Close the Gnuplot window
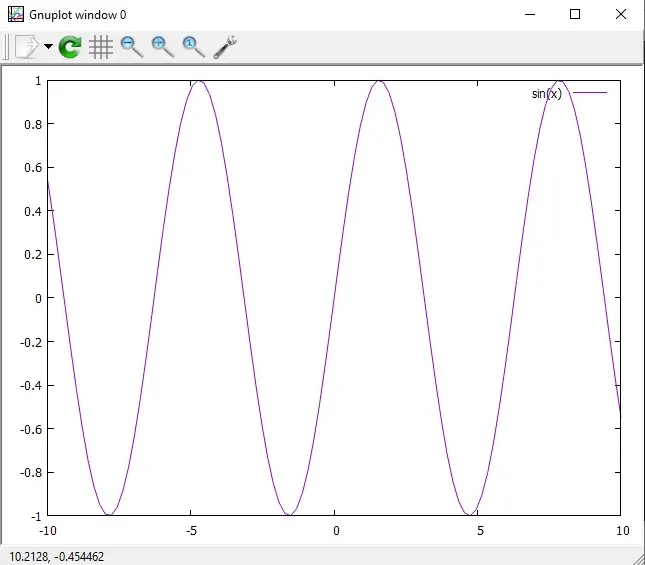The height and width of the screenshot is (565, 645). pos(621,14)
